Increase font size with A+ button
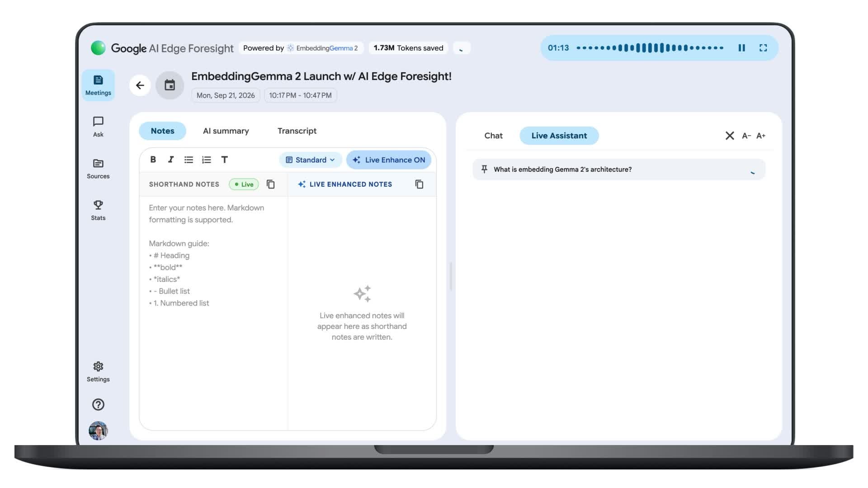The height and width of the screenshot is (488, 868). point(761,136)
